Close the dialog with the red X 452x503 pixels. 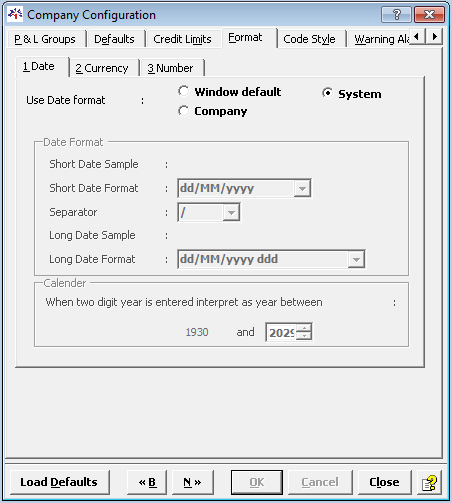429,15
